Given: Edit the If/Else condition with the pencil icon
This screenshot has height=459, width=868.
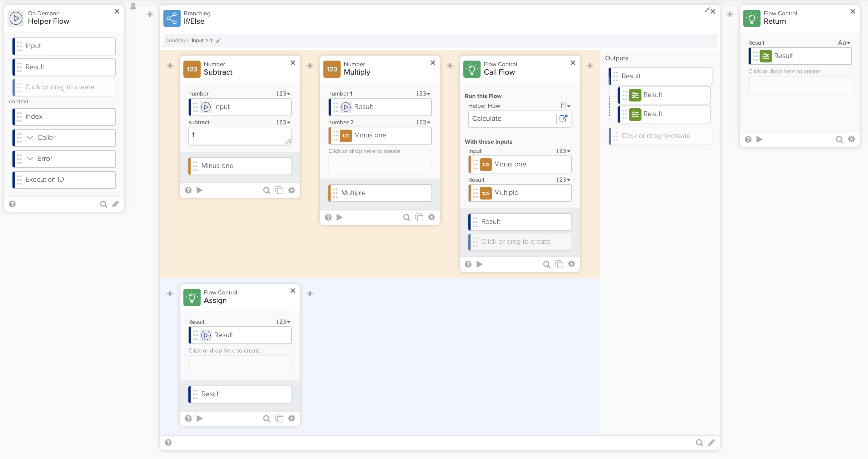Looking at the screenshot, I should click(x=218, y=40).
